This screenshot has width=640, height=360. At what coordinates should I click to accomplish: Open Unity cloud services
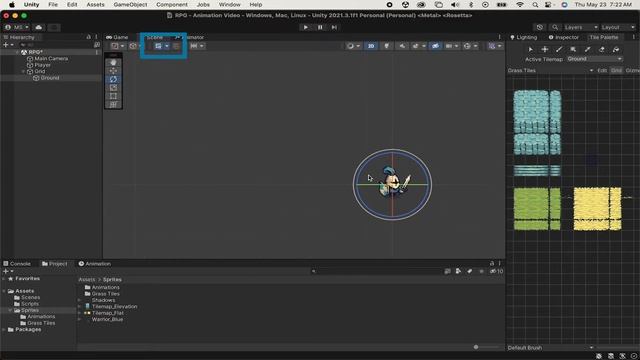pos(39,27)
